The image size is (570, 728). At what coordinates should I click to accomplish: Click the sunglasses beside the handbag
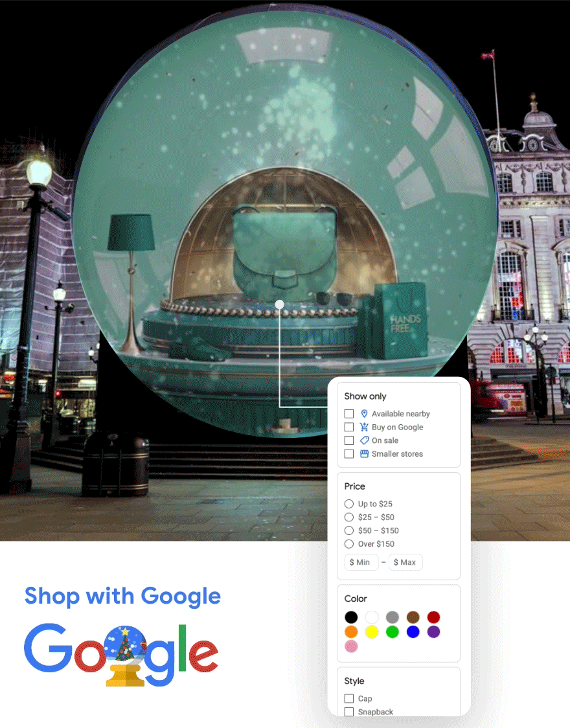tap(334, 299)
